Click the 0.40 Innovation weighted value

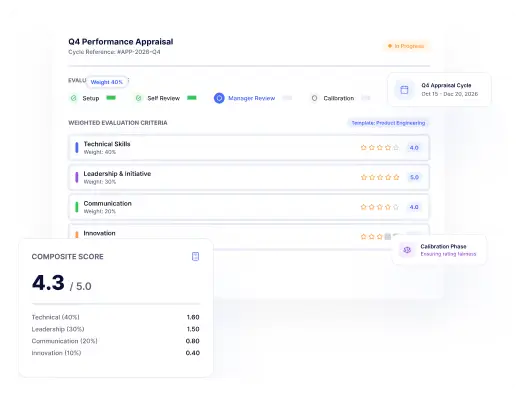tap(192, 353)
